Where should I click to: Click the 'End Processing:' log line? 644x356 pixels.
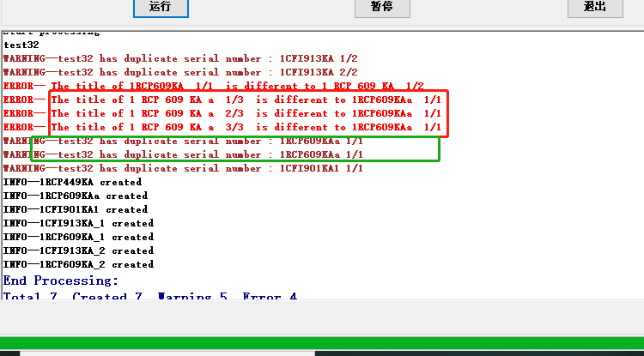tap(61, 281)
